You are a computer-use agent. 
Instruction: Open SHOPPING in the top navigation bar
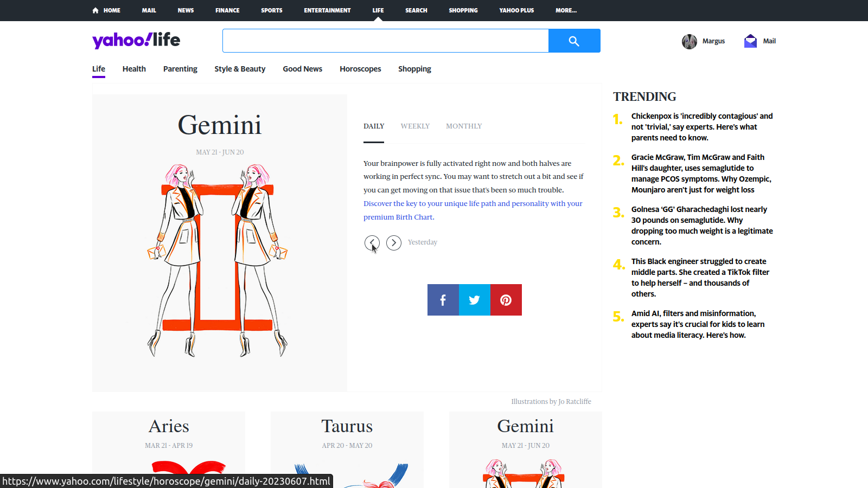tap(463, 10)
